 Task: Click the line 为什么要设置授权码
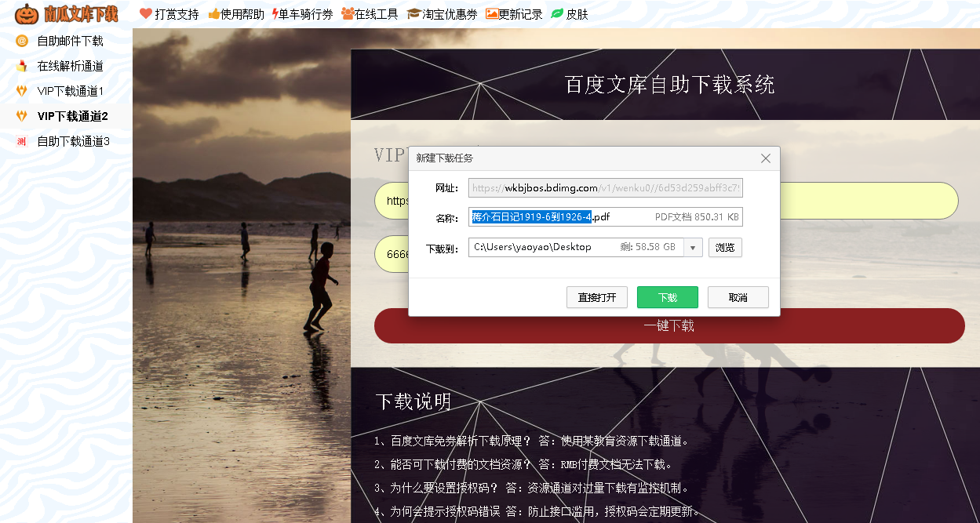pyautogui.click(x=533, y=488)
